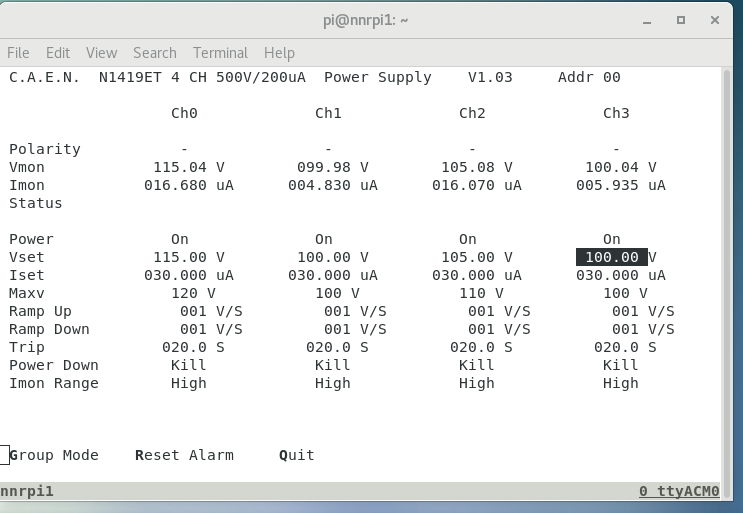Click Ch0 Imon Range High value

(189, 383)
